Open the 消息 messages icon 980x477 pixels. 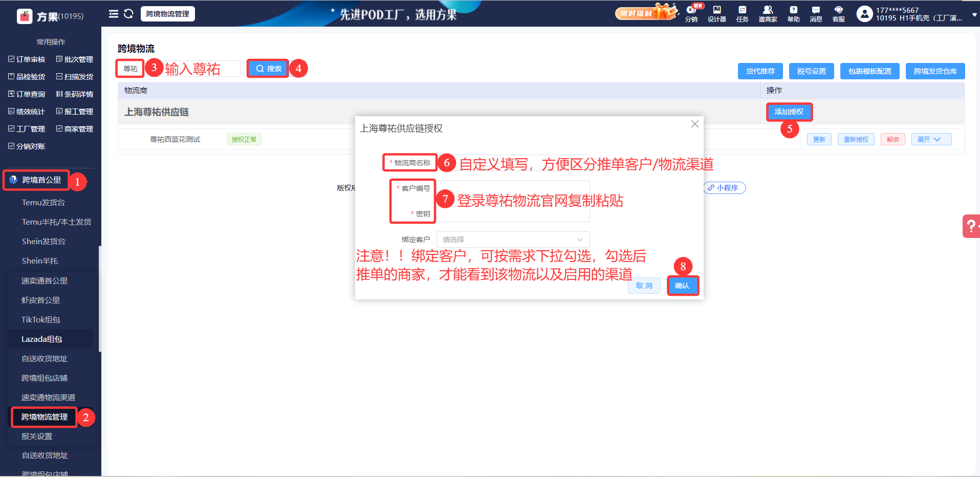tap(816, 14)
